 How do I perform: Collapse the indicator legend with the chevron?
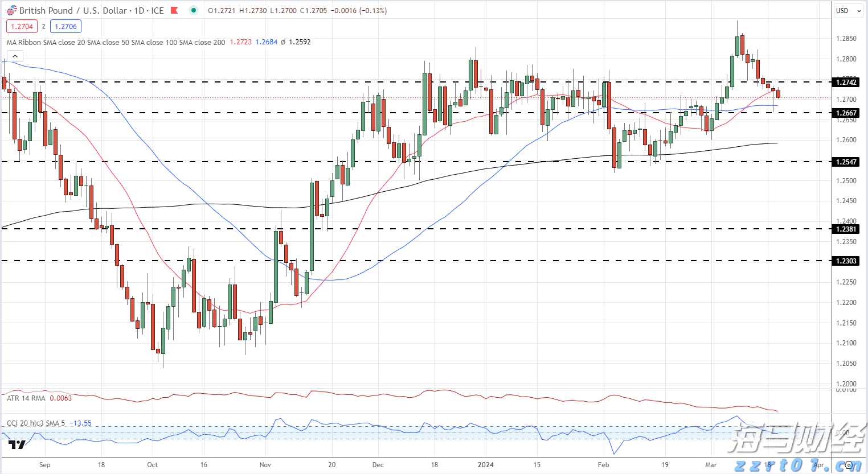click(15, 56)
